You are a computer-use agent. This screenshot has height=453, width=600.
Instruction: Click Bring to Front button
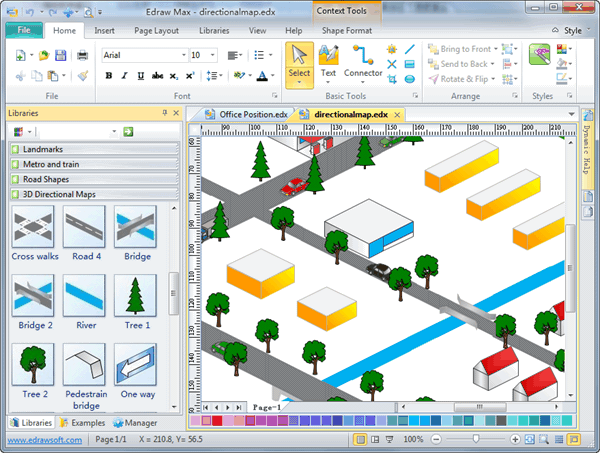point(460,48)
